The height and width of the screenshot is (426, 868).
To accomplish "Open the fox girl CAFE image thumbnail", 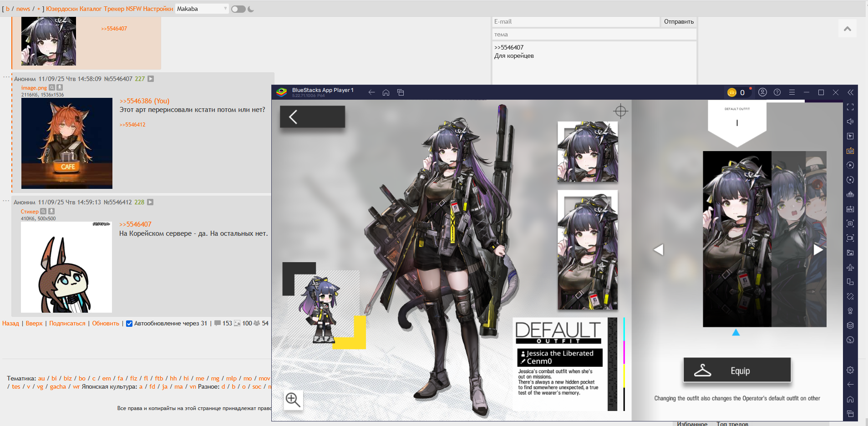I will pyautogui.click(x=67, y=143).
